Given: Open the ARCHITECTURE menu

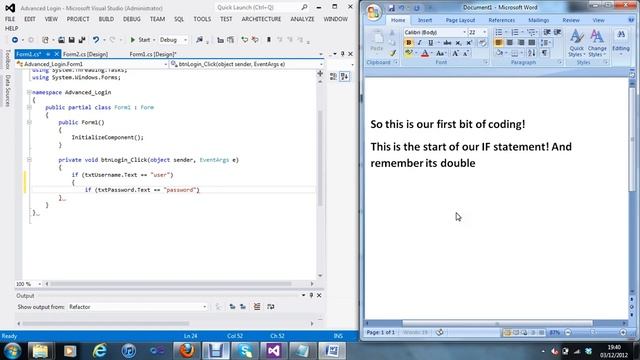Looking at the screenshot, I should tap(261, 19).
